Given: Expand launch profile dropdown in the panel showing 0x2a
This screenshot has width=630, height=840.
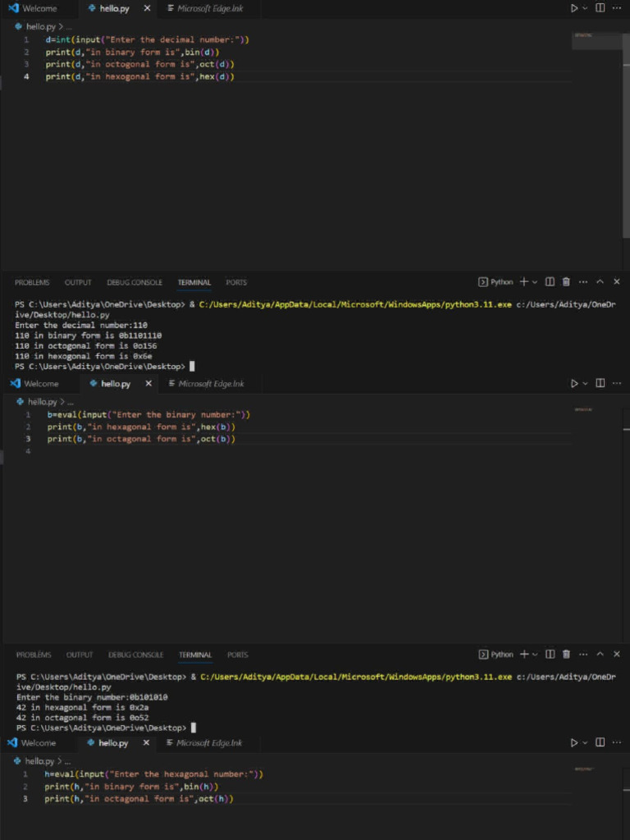Looking at the screenshot, I should pos(536,655).
